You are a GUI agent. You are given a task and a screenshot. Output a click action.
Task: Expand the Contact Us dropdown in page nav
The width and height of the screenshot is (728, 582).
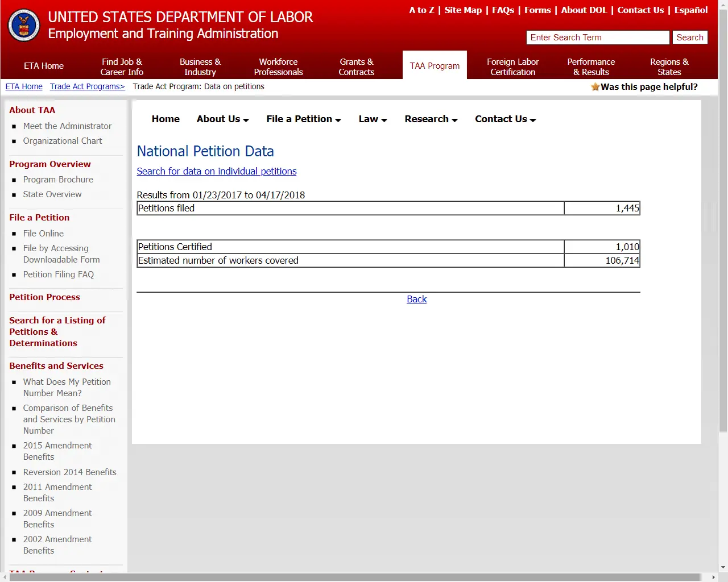(505, 119)
